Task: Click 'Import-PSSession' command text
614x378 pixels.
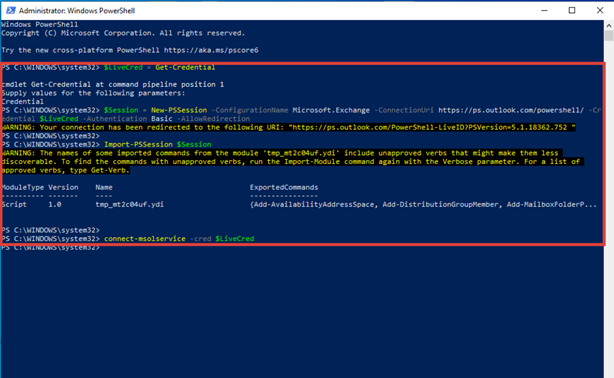Action: coord(138,144)
